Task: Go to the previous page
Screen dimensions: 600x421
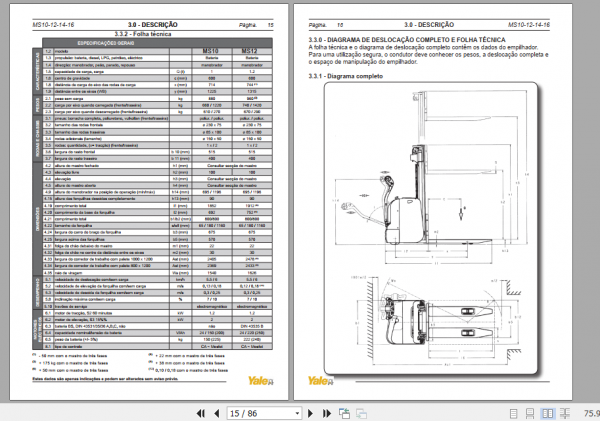Action: 217,413
